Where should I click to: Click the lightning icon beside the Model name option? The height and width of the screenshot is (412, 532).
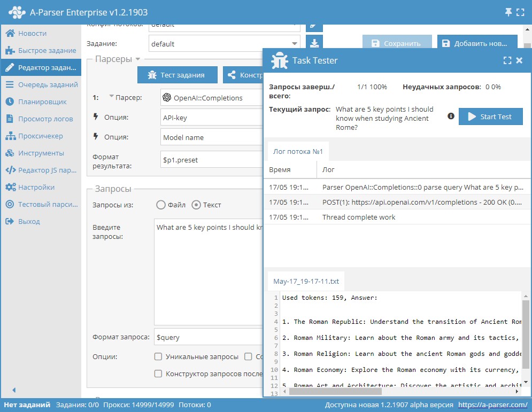coord(96,137)
